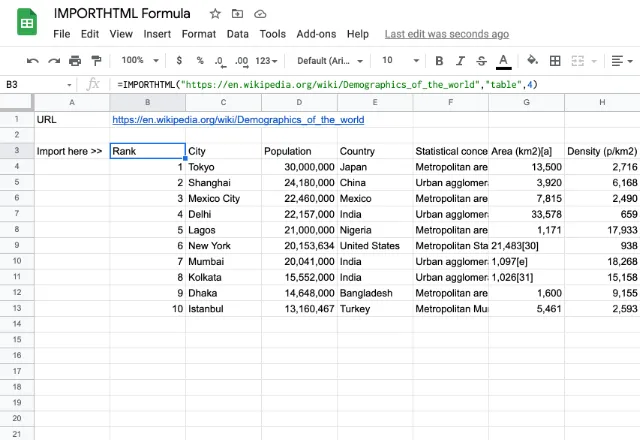
Task: Select the Paint format roller icon
Action: 96,61
